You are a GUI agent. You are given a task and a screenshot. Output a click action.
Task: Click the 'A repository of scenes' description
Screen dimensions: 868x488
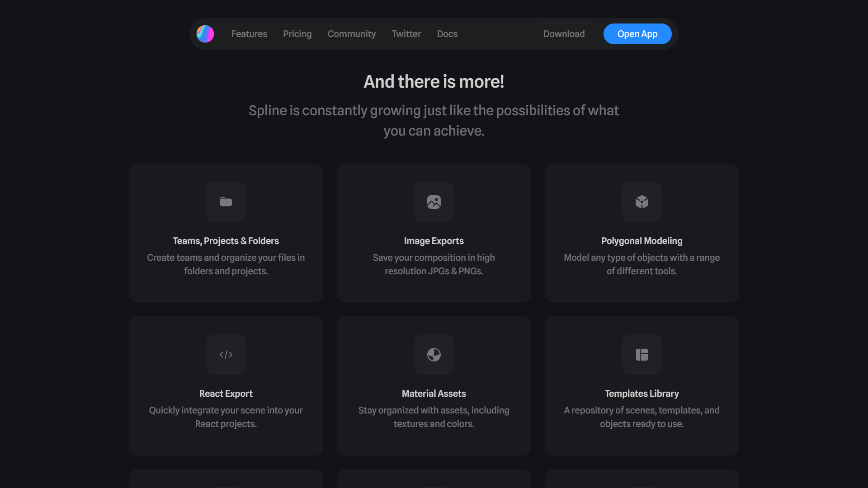tap(642, 417)
